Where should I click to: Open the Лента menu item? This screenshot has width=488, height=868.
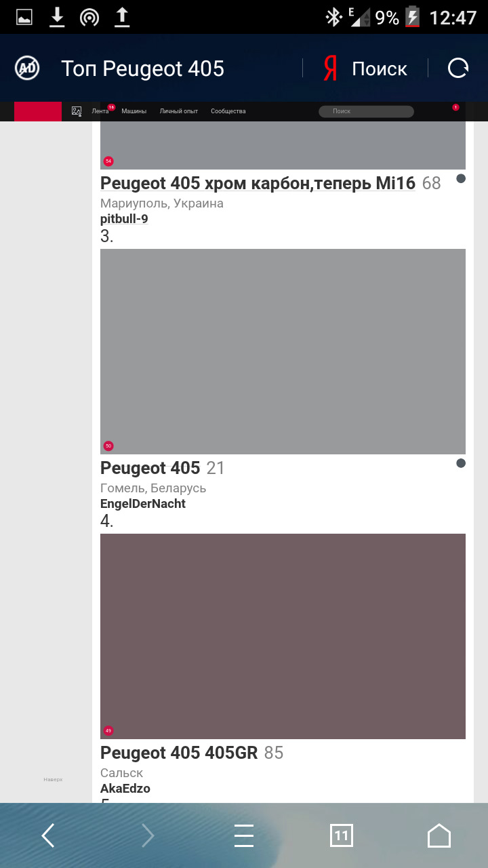click(100, 111)
